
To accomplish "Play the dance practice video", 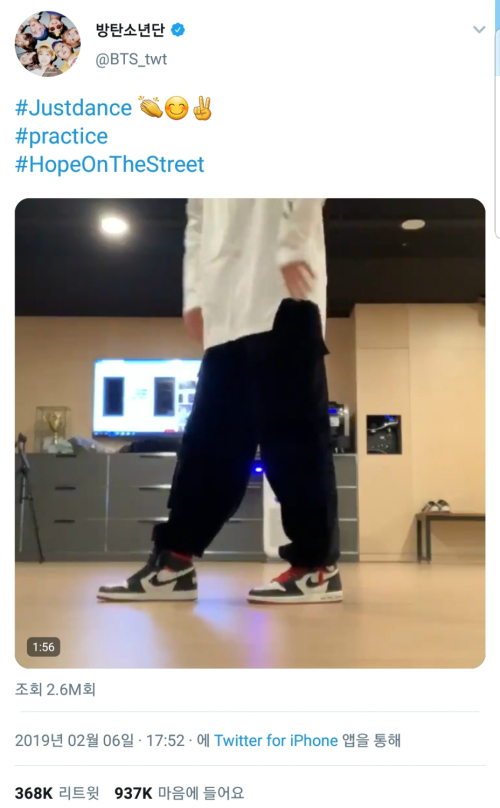I will tap(250, 433).
